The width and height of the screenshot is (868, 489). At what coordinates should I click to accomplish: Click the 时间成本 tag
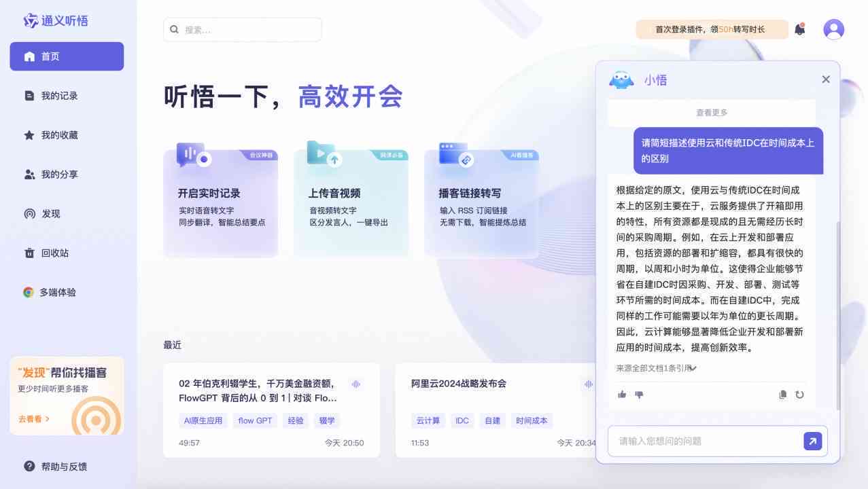[x=532, y=421]
